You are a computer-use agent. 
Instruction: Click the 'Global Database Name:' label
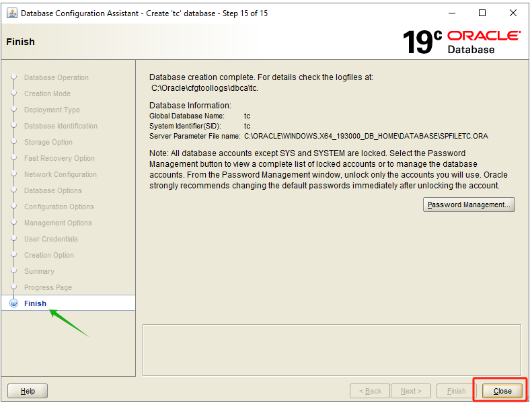tap(186, 116)
